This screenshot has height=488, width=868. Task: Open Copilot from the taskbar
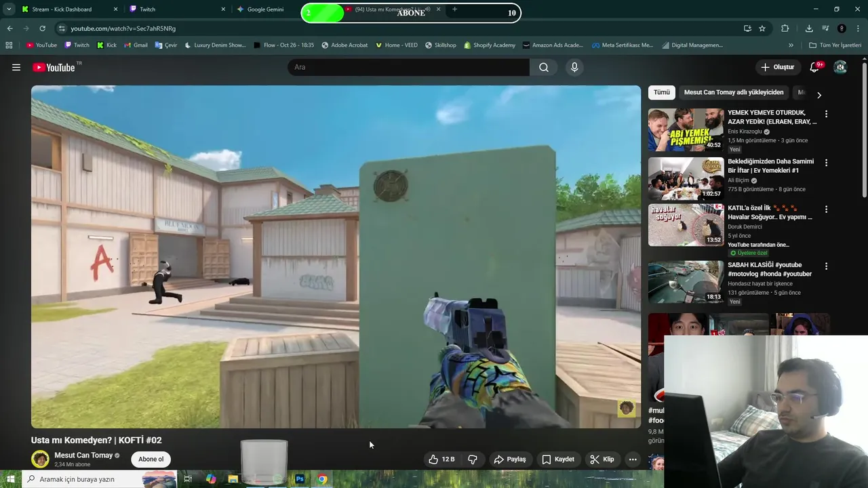pos(211,479)
